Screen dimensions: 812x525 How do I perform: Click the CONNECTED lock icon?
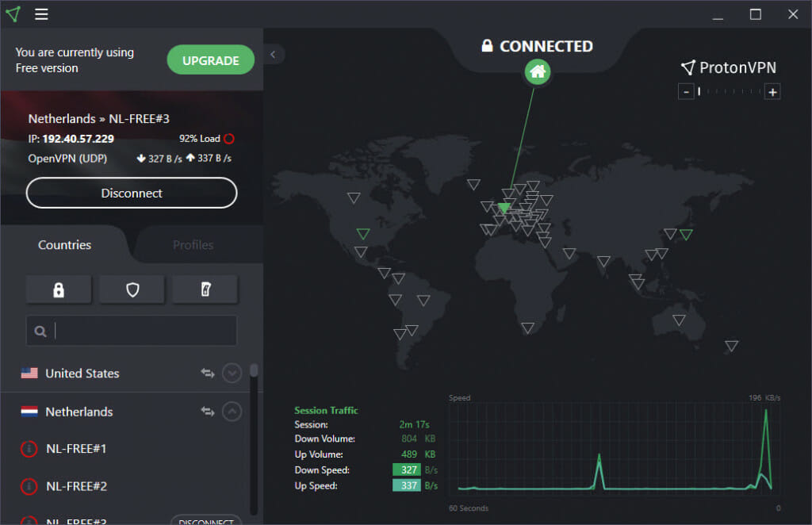click(487, 45)
